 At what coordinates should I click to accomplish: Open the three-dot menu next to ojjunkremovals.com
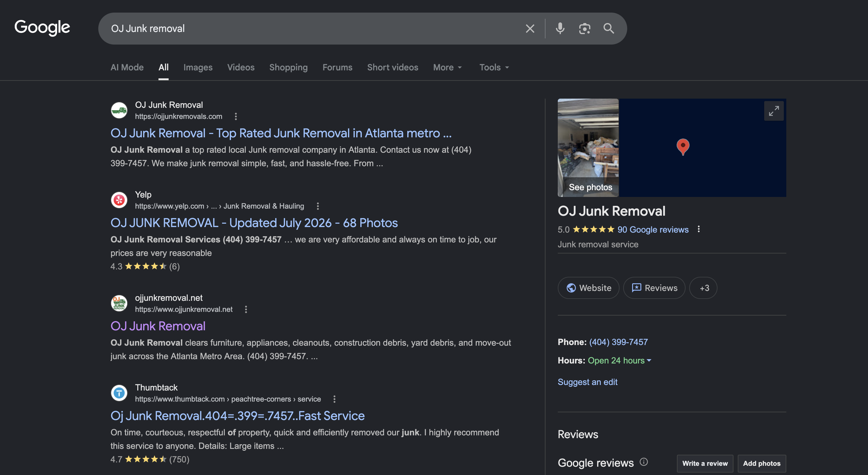point(236,116)
